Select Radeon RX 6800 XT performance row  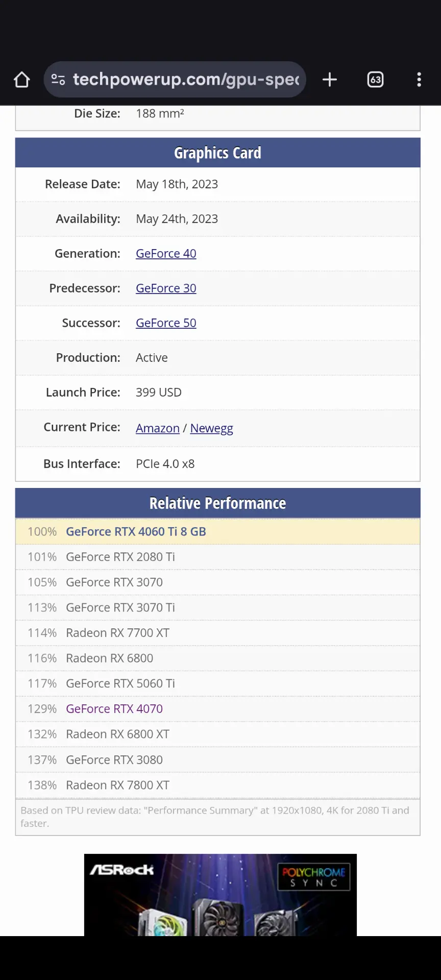[x=218, y=734]
